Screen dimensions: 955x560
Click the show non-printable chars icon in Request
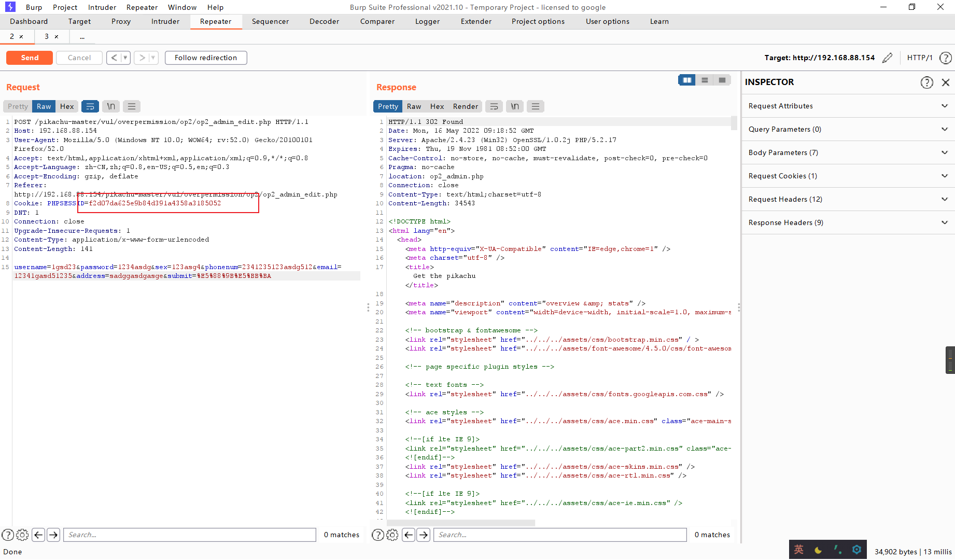[111, 106]
